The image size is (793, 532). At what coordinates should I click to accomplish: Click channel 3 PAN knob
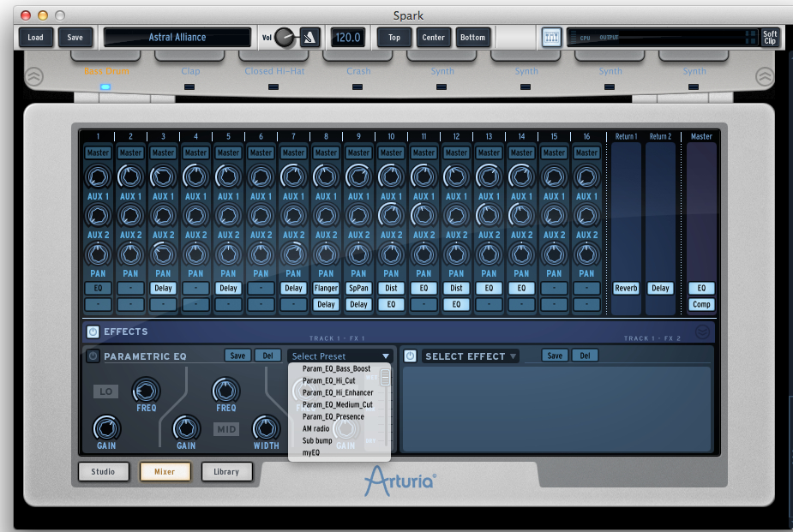click(163, 254)
